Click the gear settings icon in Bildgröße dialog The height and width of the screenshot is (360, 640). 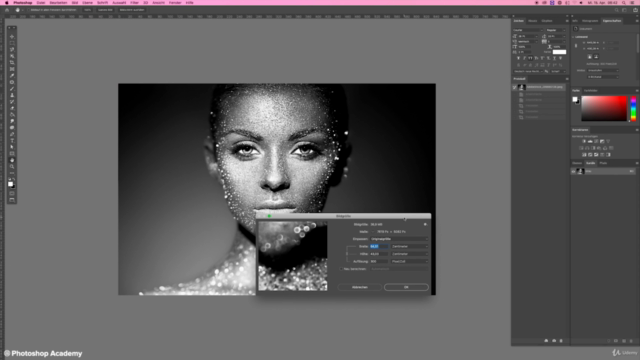[425, 224]
